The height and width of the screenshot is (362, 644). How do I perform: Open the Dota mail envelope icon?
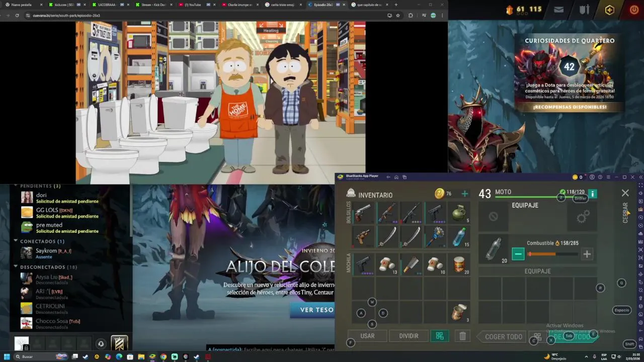558,10
